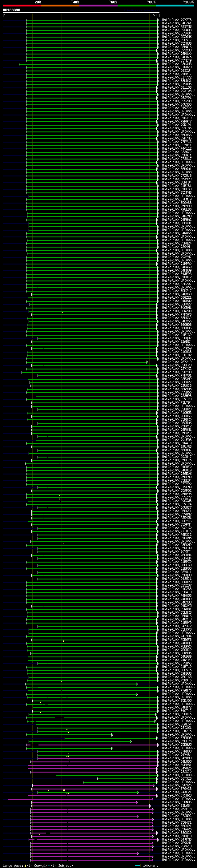The height and width of the screenshot is (868, 197).
Task: Click the UniRef100_A4I384 label
Action: tap(176, 636)
